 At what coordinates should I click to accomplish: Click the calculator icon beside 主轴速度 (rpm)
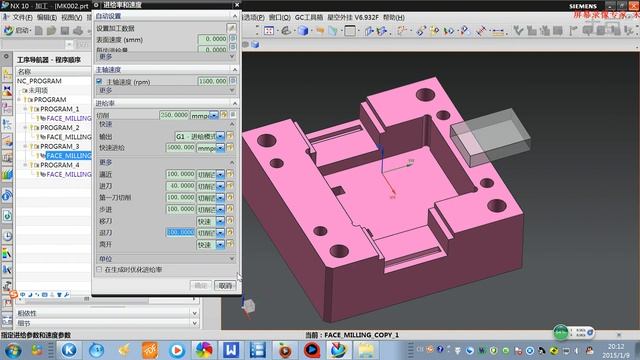coord(233,81)
